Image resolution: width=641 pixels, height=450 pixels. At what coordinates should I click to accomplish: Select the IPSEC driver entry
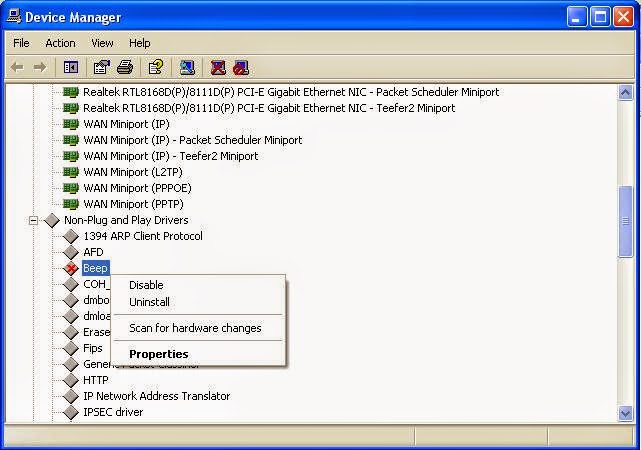pyautogui.click(x=113, y=412)
